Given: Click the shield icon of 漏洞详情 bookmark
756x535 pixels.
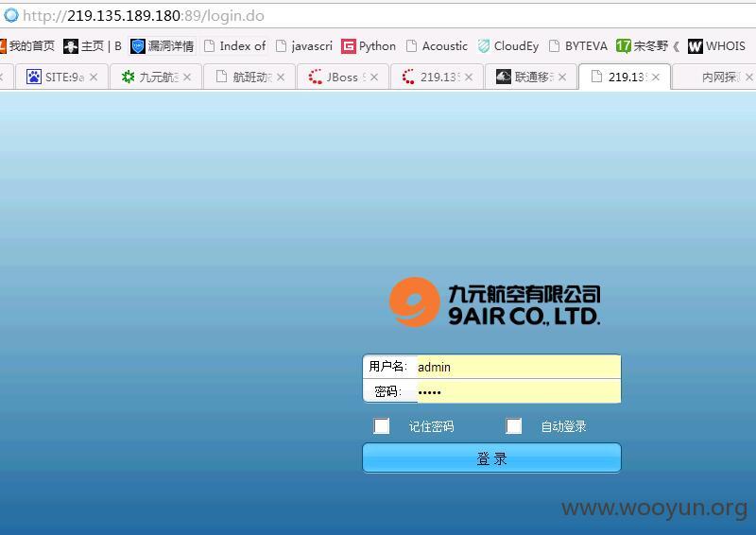Looking at the screenshot, I should [x=138, y=46].
